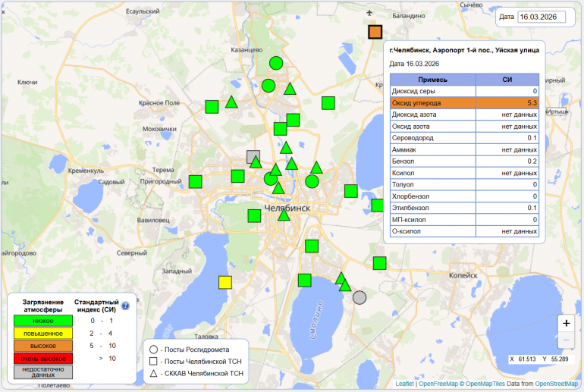The height and width of the screenshot is (392, 584).
Task: Click the orange square airport station marker
Action: (375, 32)
